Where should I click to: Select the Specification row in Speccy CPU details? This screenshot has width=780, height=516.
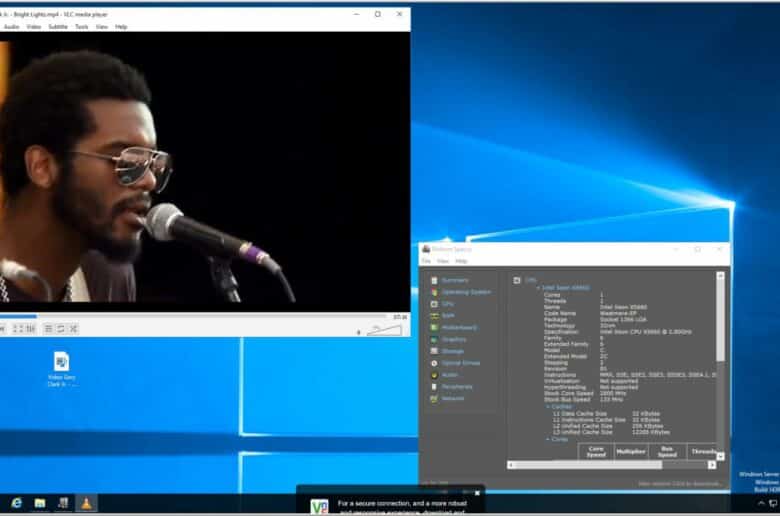pos(617,332)
